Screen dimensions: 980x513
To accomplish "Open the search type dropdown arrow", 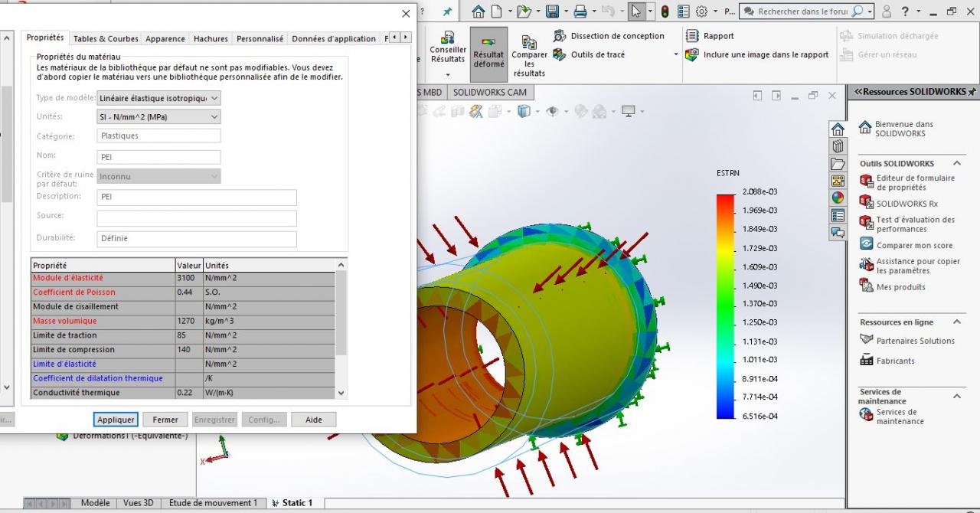I will pos(870,11).
